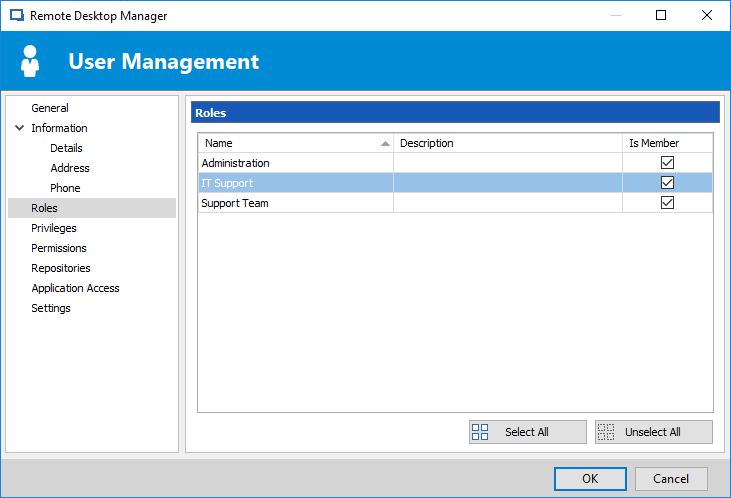This screenshot has width=731, height=498.
Task: Confirm changes with OK button
Action: [590, 479]
